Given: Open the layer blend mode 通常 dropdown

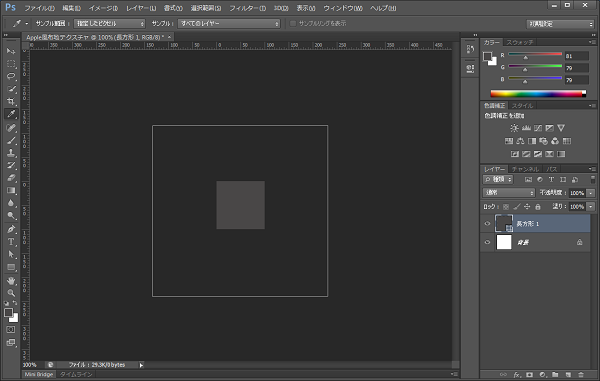Looking at the screenshot, I should [x=509, y=193].
